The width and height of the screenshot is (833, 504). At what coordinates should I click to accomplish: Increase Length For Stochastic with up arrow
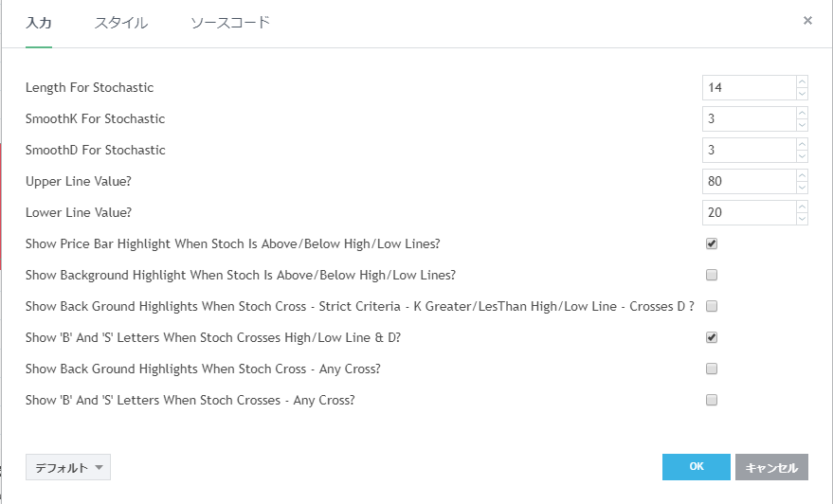coord(802,81)
